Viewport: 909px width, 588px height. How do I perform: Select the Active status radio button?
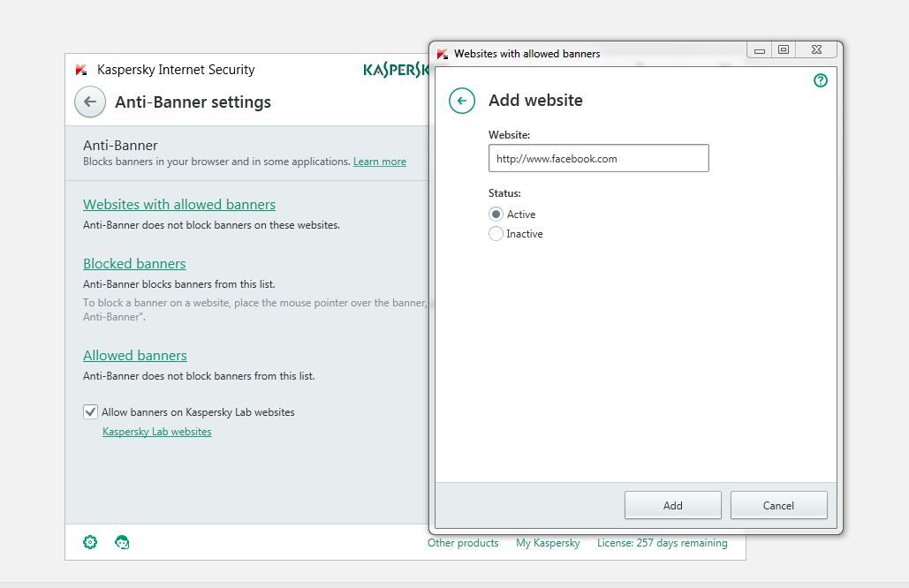coord(496,215)
